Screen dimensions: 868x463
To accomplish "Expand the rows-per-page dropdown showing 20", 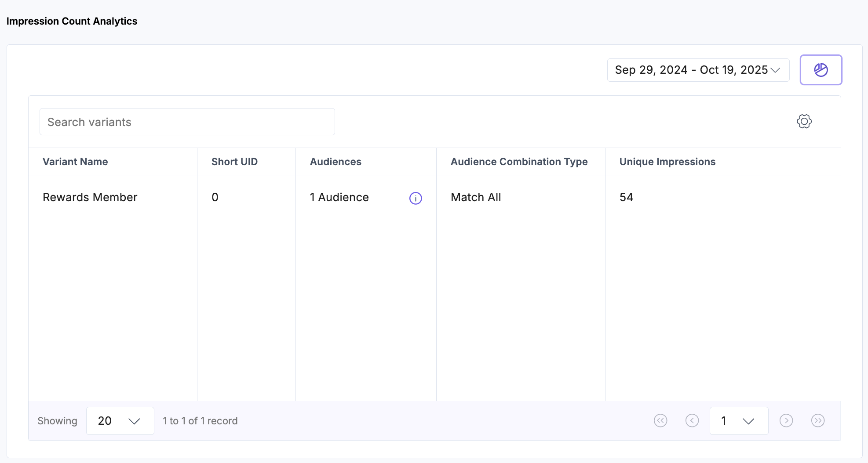I will click(x=120, y=421).
